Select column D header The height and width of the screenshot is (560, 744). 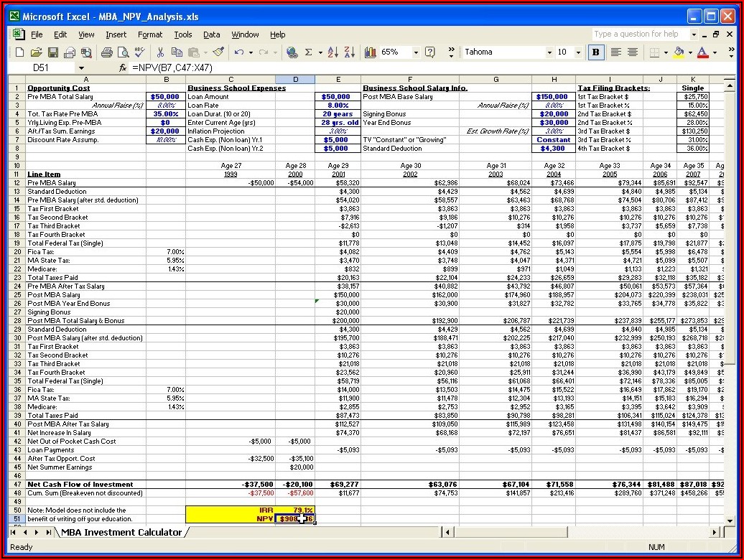click(x=294, y=79)
